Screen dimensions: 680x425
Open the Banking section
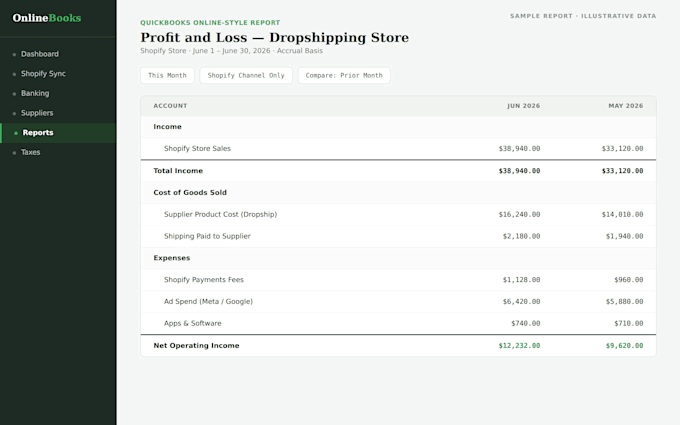point(58,93)
